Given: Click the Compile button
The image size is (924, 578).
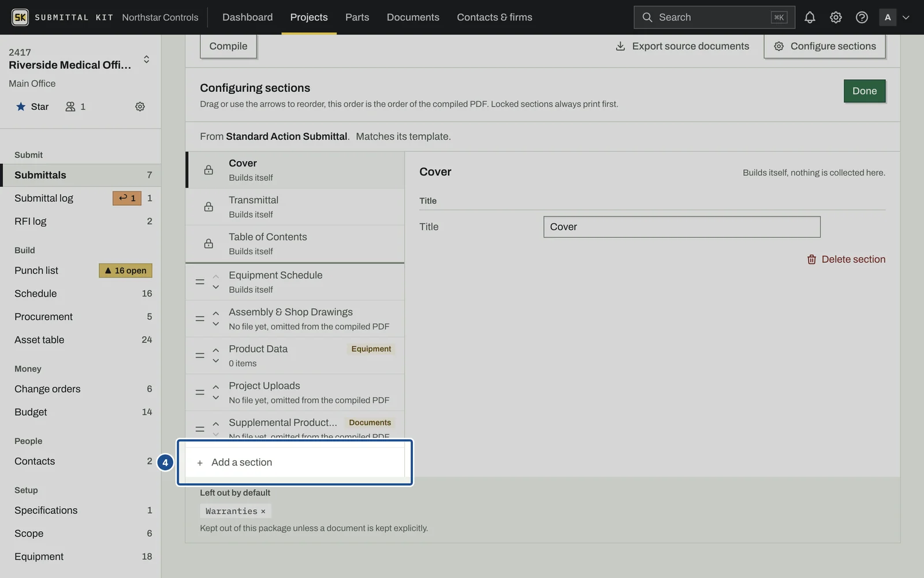Looking at the screenshot, I should point(228,46).
